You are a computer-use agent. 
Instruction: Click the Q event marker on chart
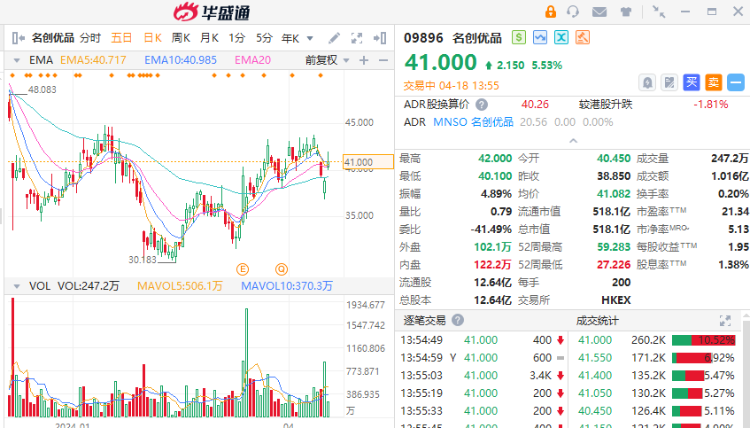[x=282, y=269]
